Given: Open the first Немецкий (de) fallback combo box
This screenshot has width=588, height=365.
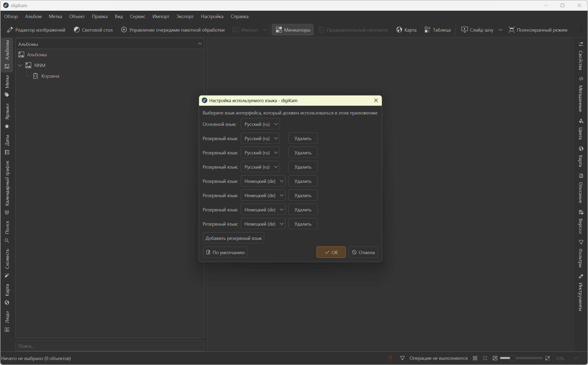Looking at the screenshot, I should click(x=263, y=181).
